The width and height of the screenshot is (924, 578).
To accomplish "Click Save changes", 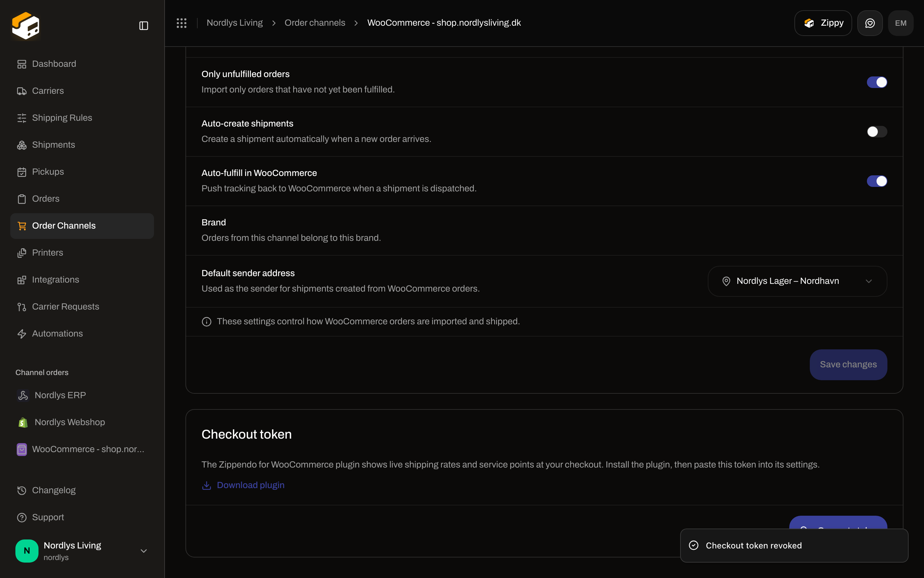I will click(x=848, y=364).
